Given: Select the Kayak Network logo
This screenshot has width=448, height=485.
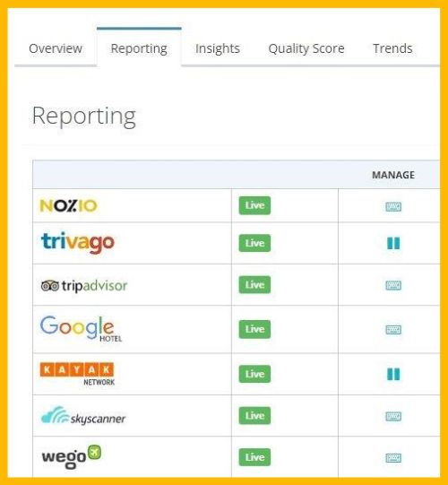Looking at the screenshot, I should tap(77, 374).
